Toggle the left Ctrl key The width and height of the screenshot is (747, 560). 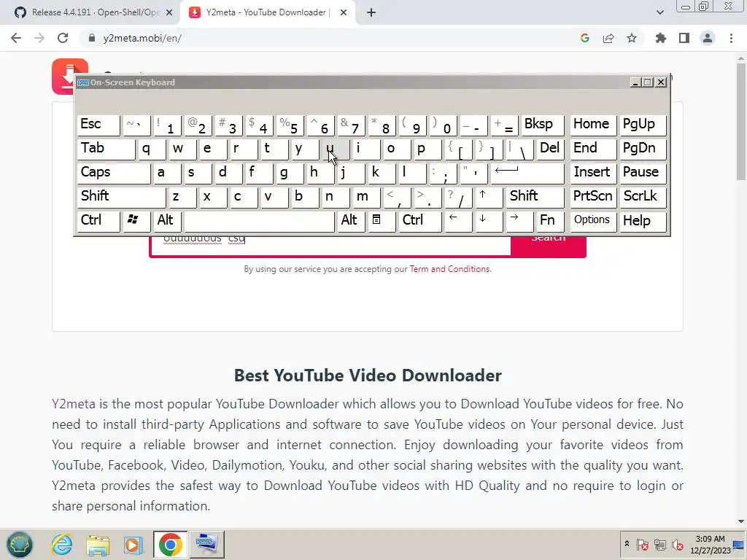click(98, 221)
